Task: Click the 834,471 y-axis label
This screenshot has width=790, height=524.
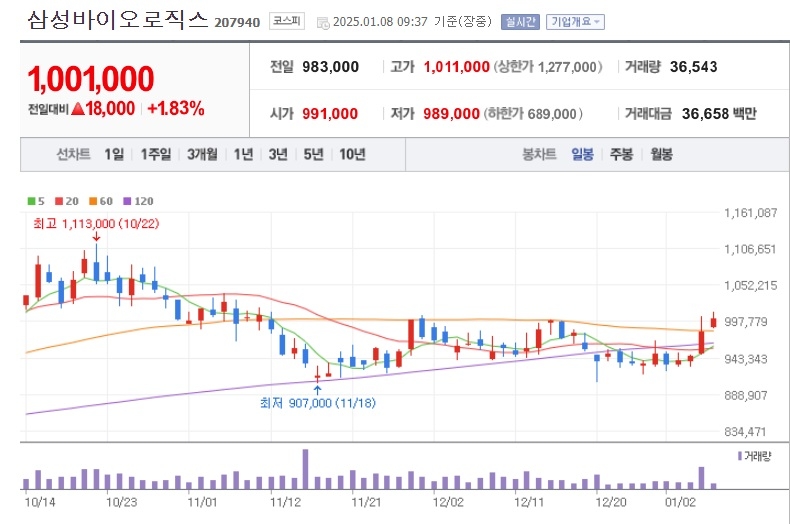Action: pos(745,432)
